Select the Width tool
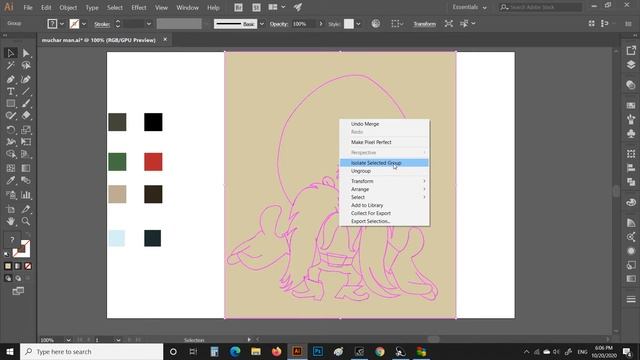Viewport: 640px width, 360px height. click(x=11, y=142)
